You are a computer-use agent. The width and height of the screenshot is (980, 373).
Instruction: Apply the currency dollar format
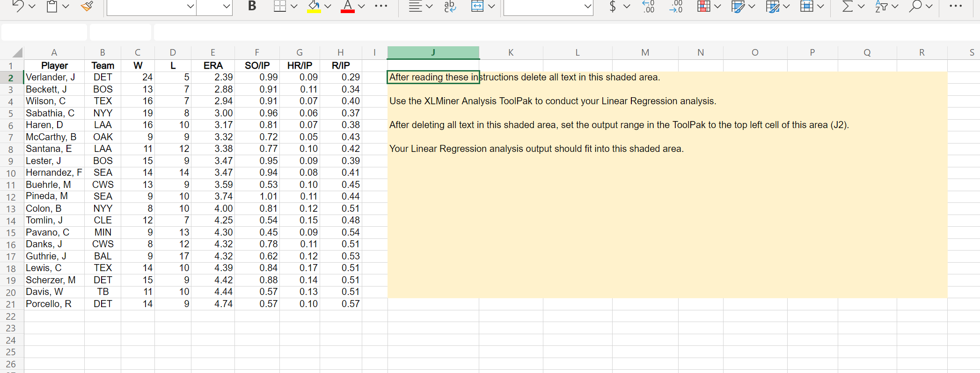(613, 6)
